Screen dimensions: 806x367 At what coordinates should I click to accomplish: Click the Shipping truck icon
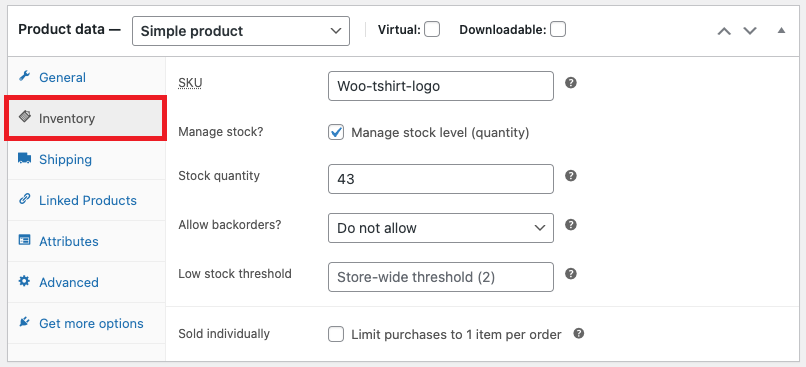[24, 158]
